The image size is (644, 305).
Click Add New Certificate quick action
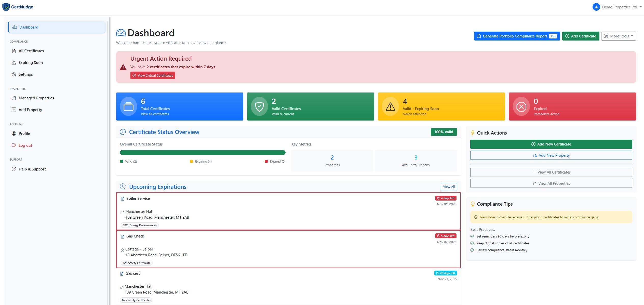coord(551,144)
